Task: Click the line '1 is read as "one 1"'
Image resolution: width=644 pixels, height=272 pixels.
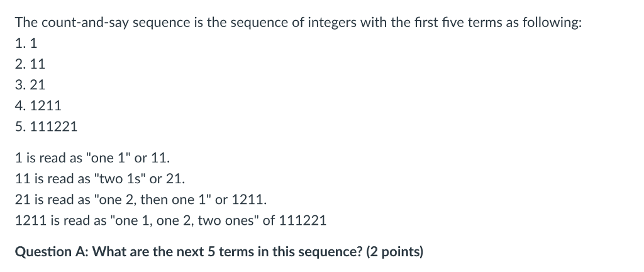Action: point(92,158)
